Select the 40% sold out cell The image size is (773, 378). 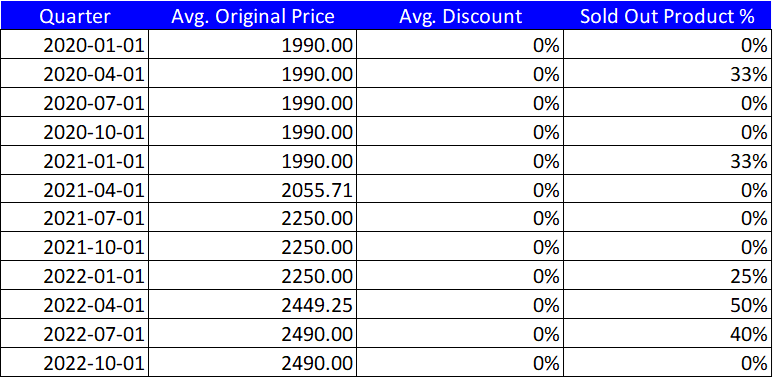(668, 334)
